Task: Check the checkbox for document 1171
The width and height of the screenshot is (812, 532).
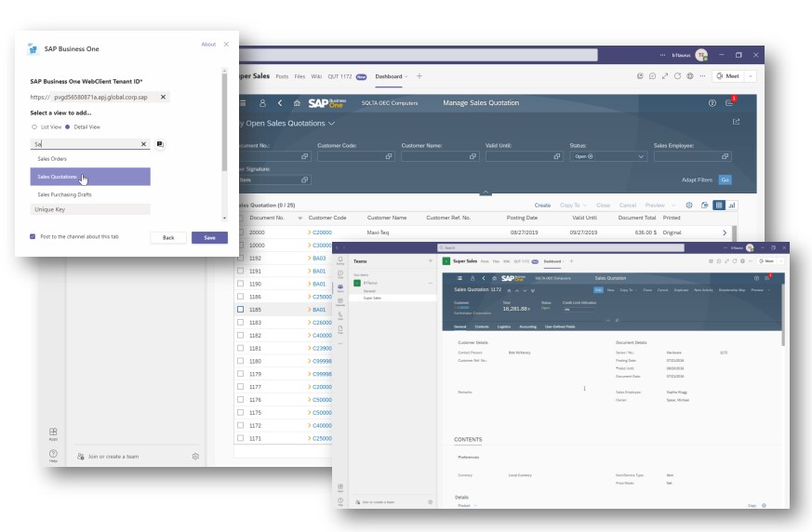Action: 240,438
